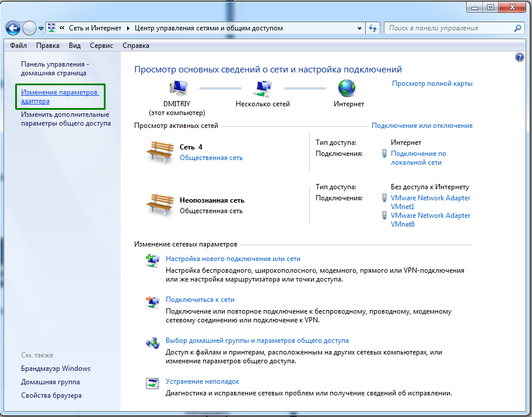The width and height of the screenshot is (532, 417).
Task: Click the Устранение неполадок troubleshooting icon
Action: click(x=152, y=384)
